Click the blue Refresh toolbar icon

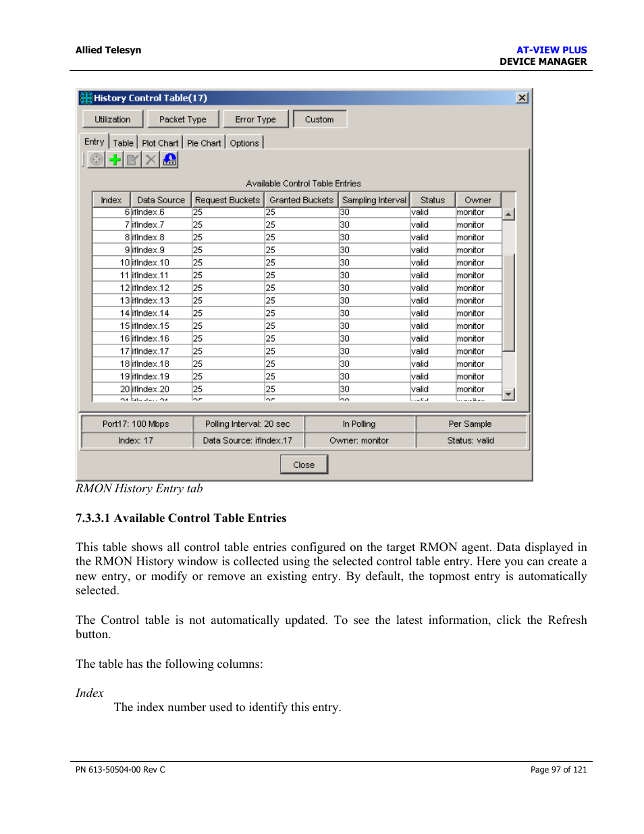click(169, 159)
